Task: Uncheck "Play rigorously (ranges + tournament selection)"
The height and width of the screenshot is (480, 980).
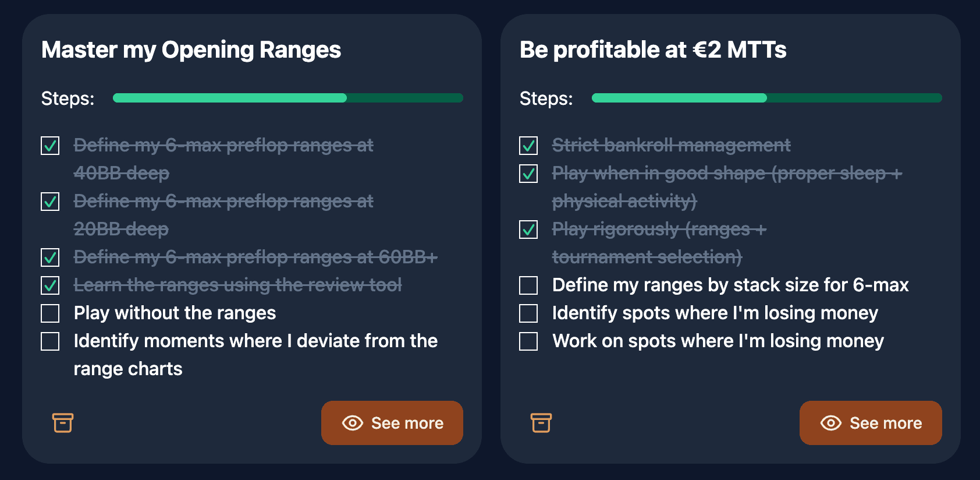Action: tap(528, 230)
